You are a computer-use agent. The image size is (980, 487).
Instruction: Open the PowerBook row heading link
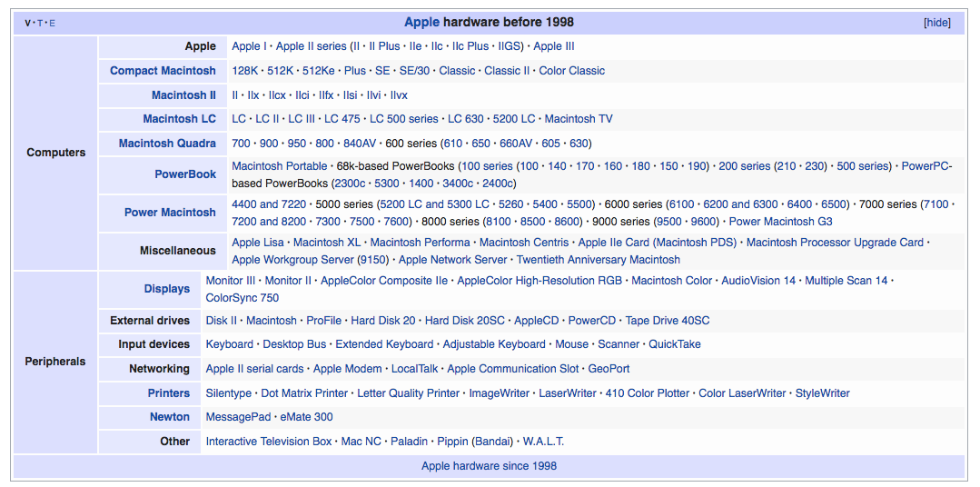[185, 174]
